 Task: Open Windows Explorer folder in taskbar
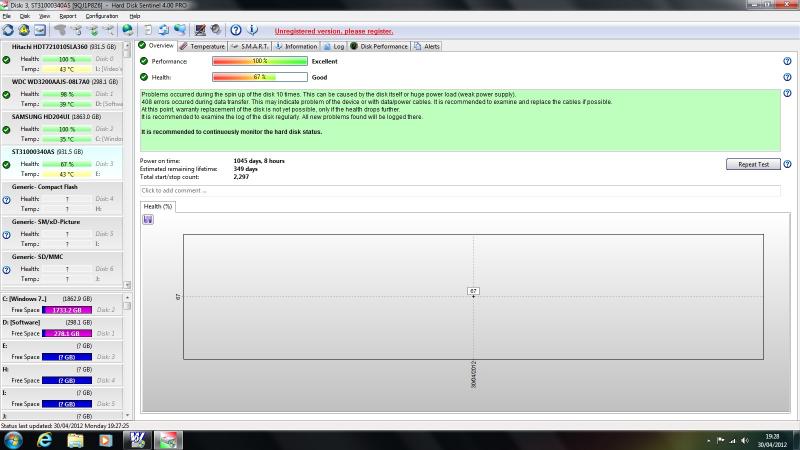pyautogui.click(x=75, y=440)
